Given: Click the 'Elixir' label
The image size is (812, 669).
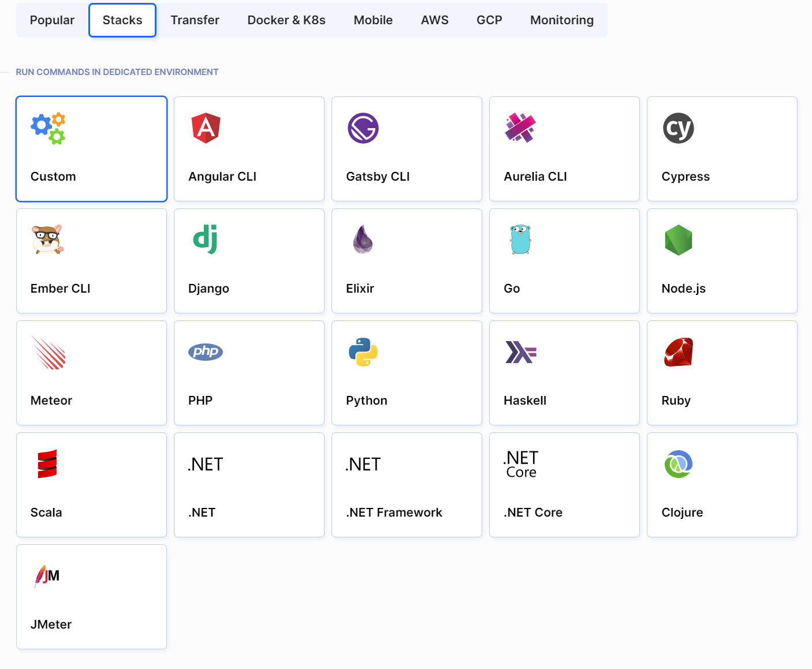Looking at the screenshot, I should click(x=360, y=289).
